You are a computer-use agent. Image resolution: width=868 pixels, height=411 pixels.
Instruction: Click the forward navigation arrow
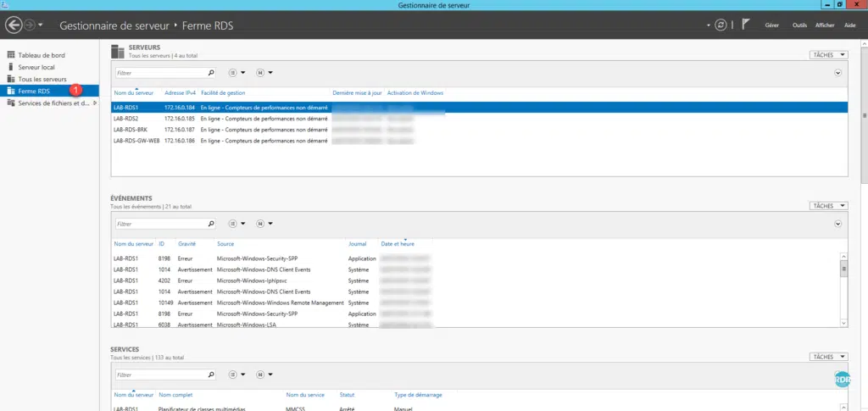click(x=30, y=25)
